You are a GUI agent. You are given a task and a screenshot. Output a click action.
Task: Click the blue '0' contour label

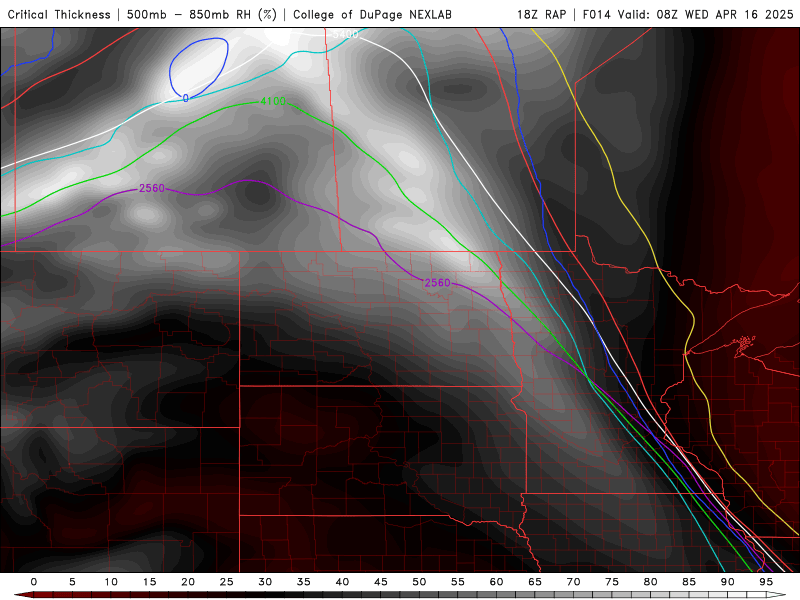click(186, 98)
